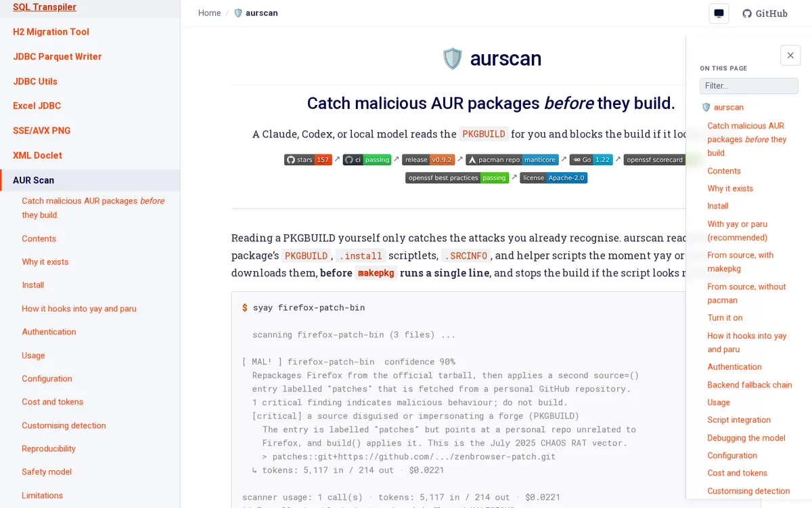Click Customising detection in On This Page panel
This screenshot has height=508, width=812.
748,491
